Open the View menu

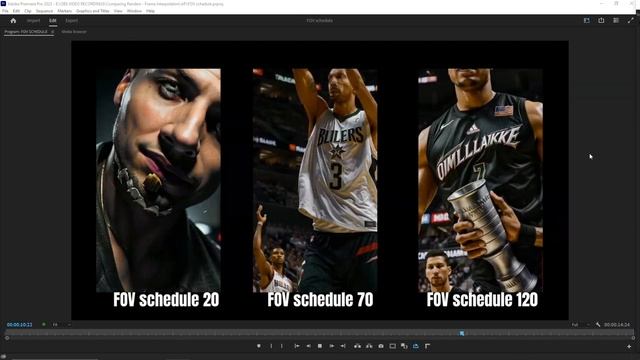coord(118,11)
